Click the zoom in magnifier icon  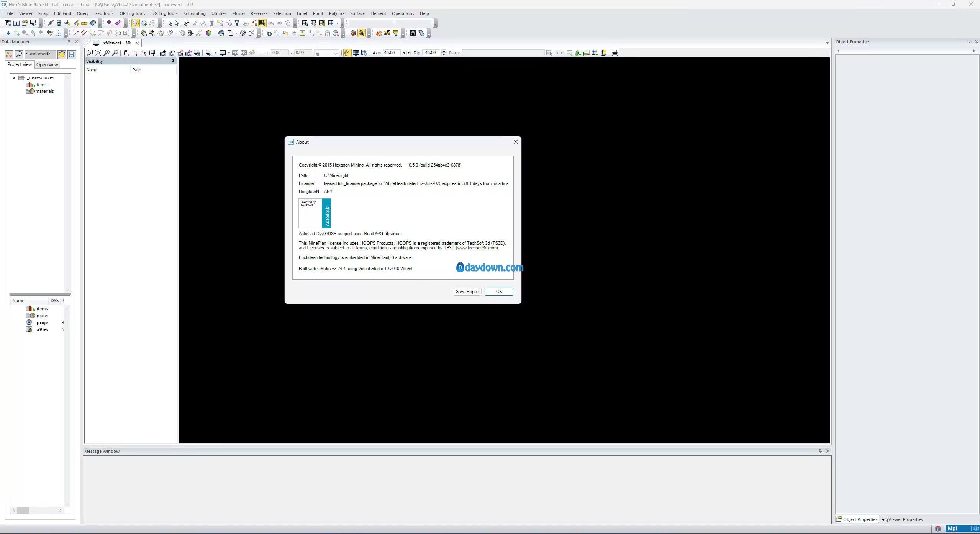coord(107,53)
